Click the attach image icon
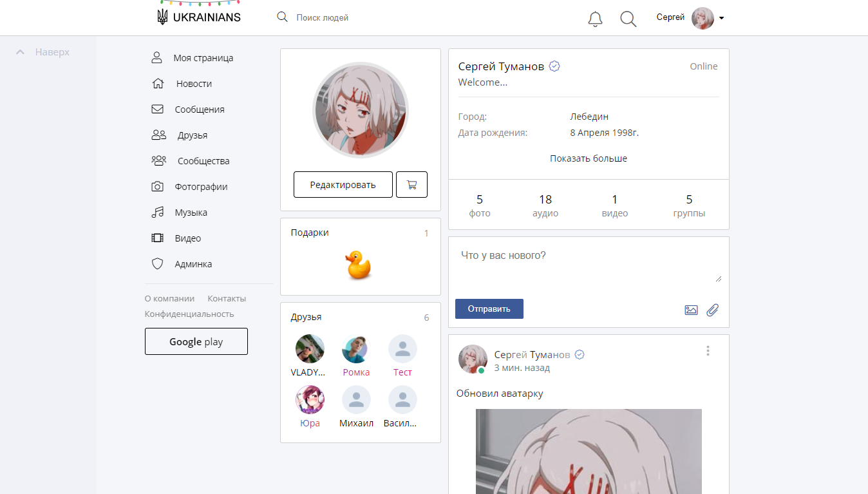This screenshot has width=868, height=494. (x=691, y=310)
